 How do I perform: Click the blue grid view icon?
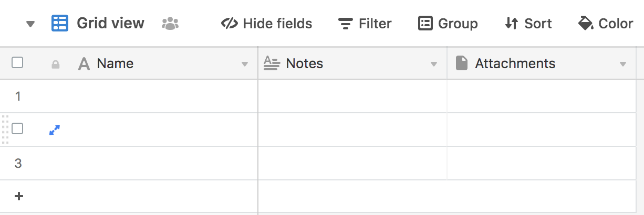[x=59, y=24]
